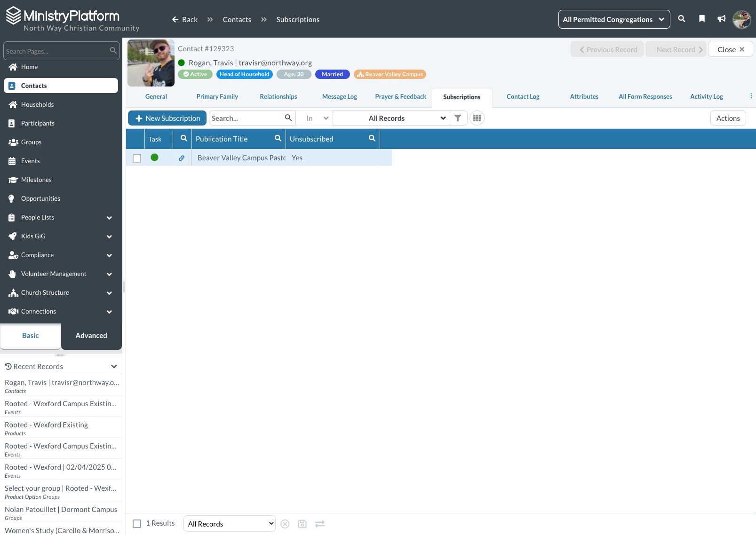Toggle the select-all results checkbox

point(137,524)
